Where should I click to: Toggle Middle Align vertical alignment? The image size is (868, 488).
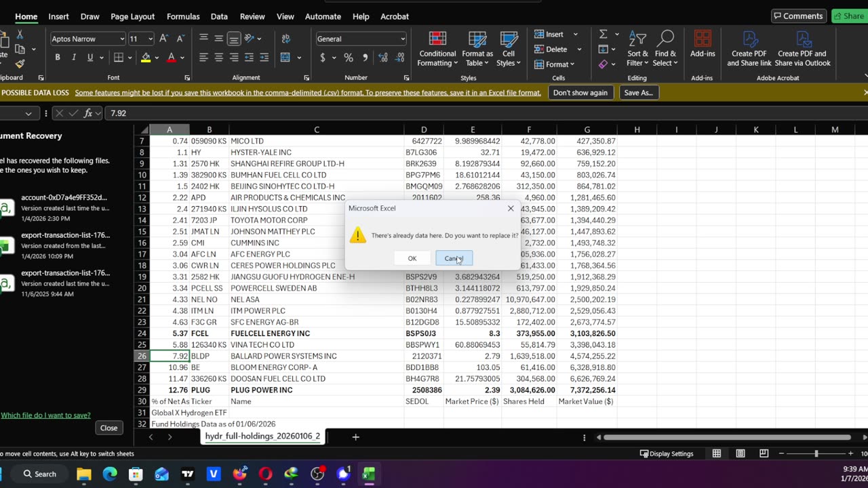coord(218,39)
